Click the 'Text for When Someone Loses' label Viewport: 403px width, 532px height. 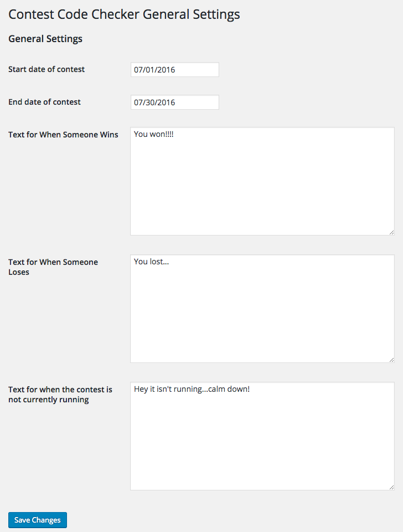tap(53, 267)
